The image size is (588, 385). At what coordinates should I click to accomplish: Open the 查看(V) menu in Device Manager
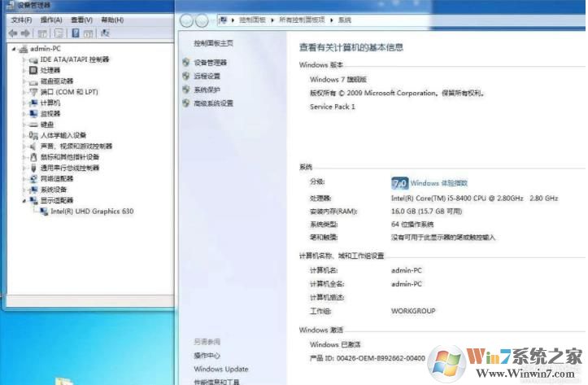(82, 20)
